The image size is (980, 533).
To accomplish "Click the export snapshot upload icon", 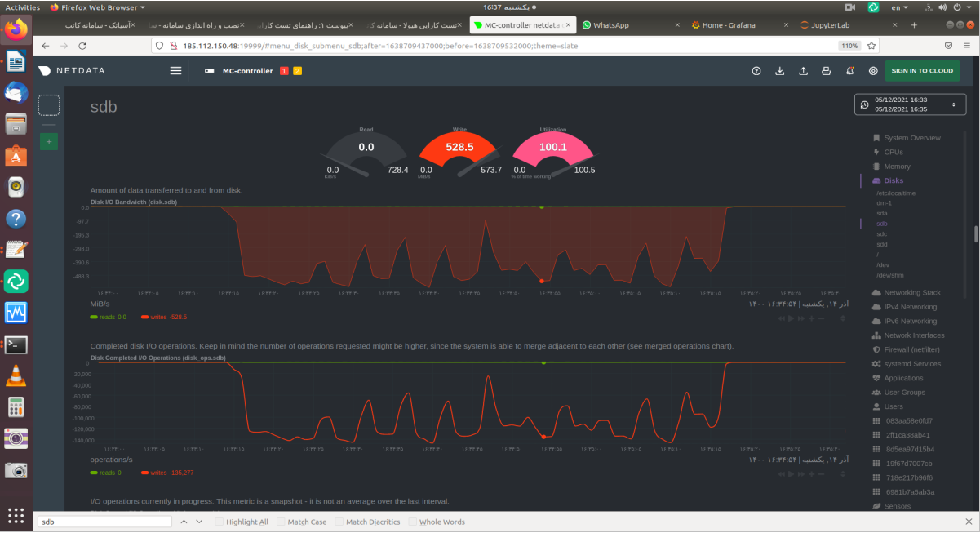I will pos(804,71).
